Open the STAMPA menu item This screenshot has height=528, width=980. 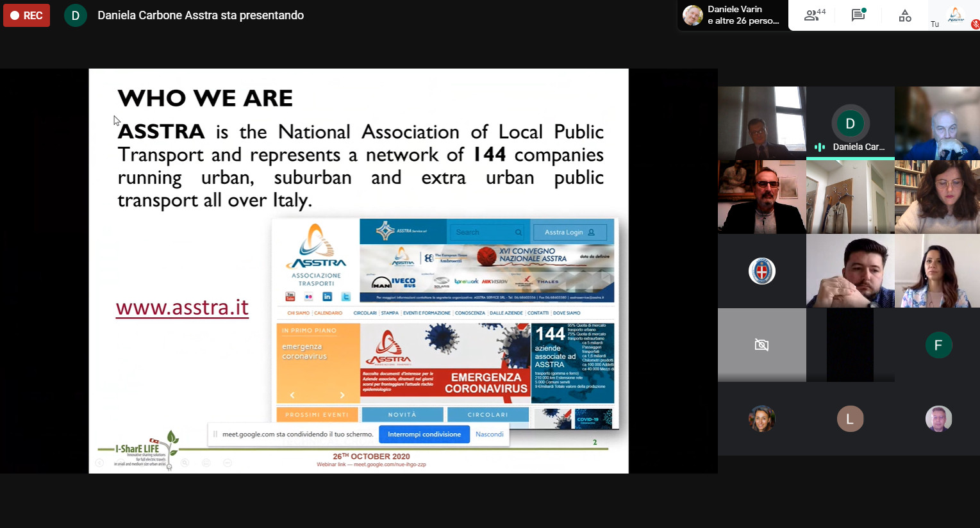390,313
